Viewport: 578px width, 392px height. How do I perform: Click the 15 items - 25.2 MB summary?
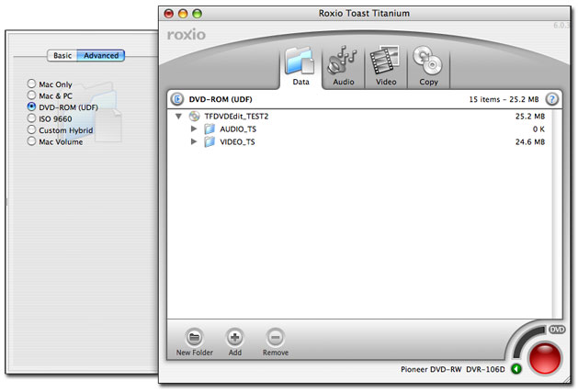(504, 99)
